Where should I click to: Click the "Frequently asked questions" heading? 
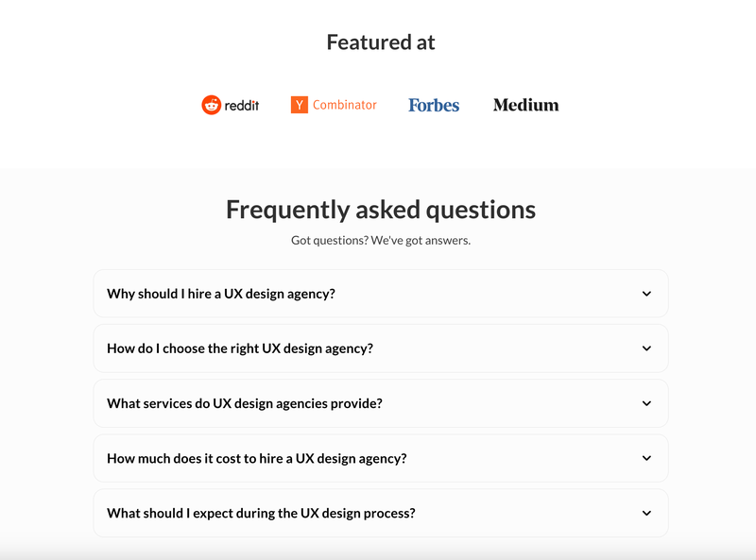click(381, 209)
